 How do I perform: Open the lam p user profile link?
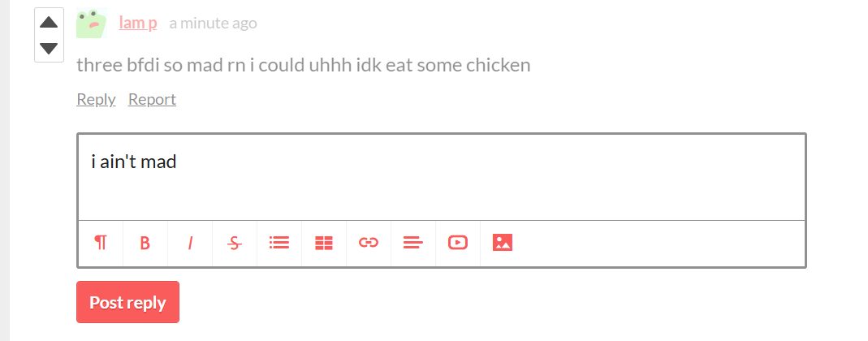tap(138, 24)
